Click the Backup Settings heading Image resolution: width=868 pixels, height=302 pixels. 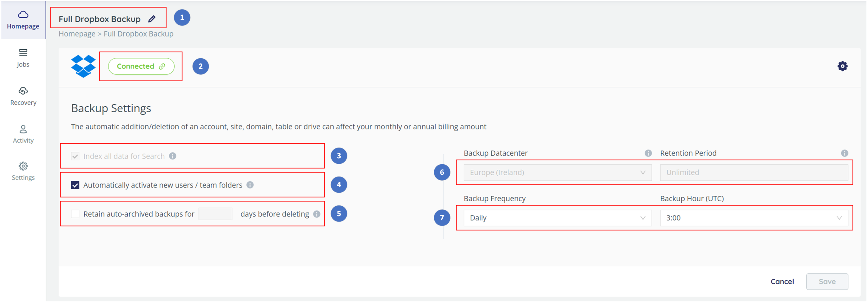111,108
